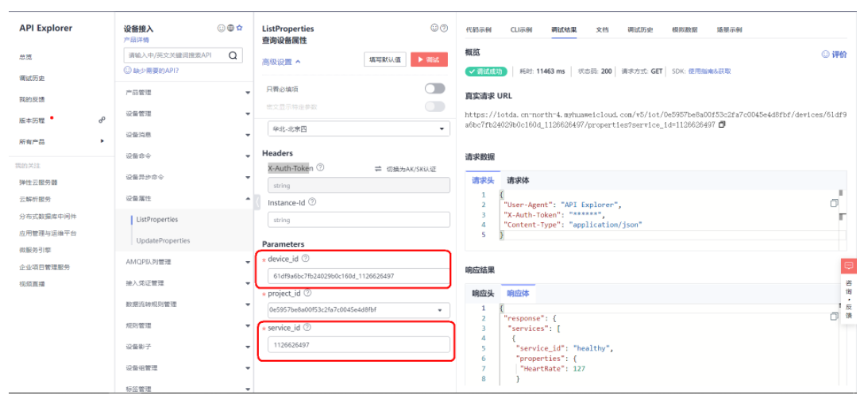Expand the 设备异步命令 category
Viewport: 868px width, 403px height.
[248, 178]
